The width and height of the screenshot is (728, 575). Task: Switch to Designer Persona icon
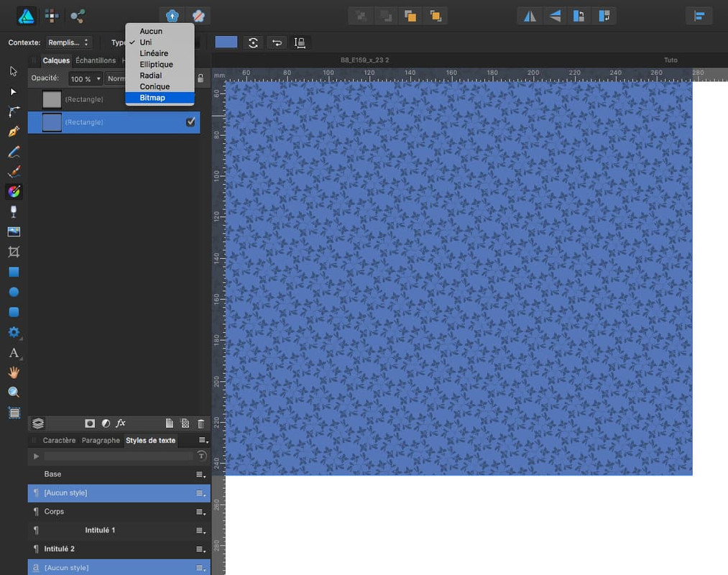(x=26, y=17)
